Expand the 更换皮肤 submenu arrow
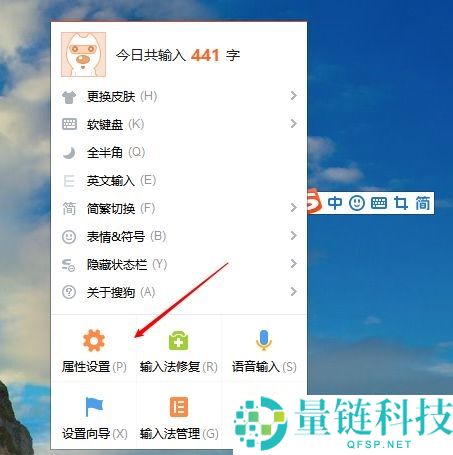 click(293, 96)
